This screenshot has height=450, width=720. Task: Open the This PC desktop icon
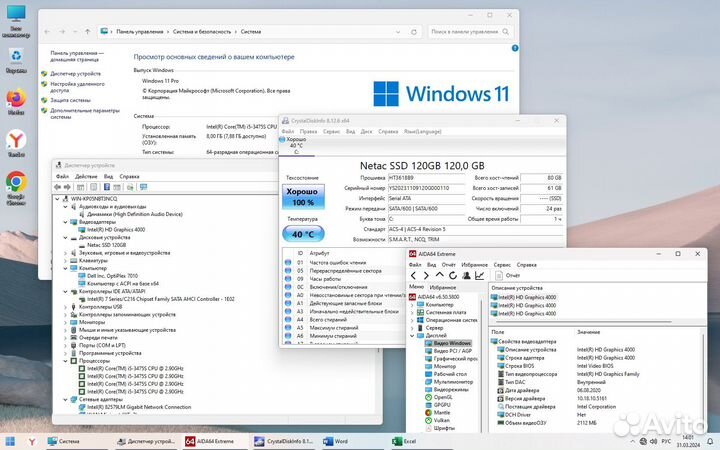pyautogui.click(x=16, y=20)
